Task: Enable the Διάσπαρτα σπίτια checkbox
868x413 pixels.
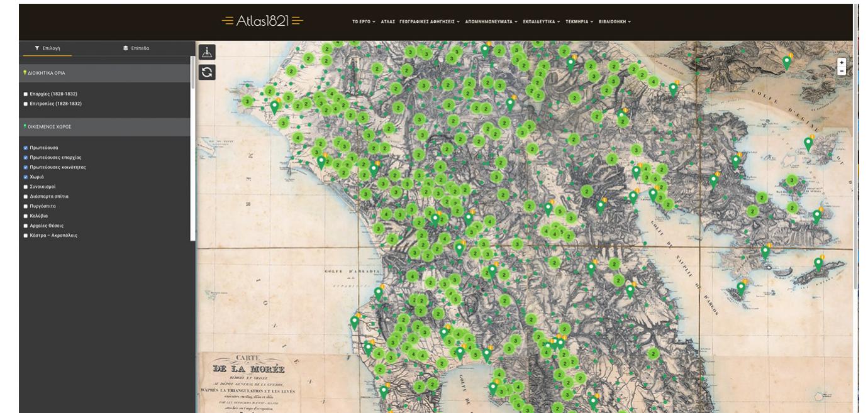Action: pyautogui.click(x=26, y=196)
